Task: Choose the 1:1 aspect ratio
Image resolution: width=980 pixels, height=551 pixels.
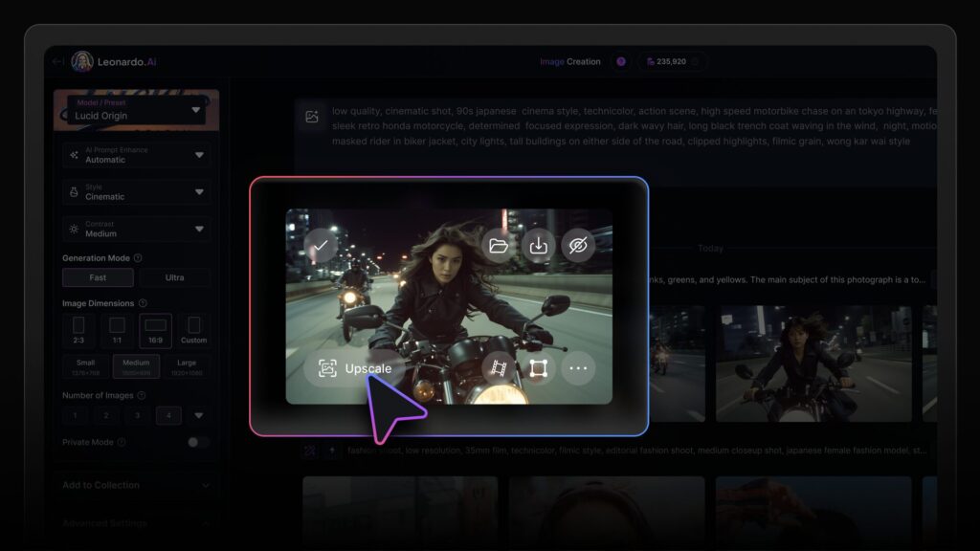Action: (117, 330)
